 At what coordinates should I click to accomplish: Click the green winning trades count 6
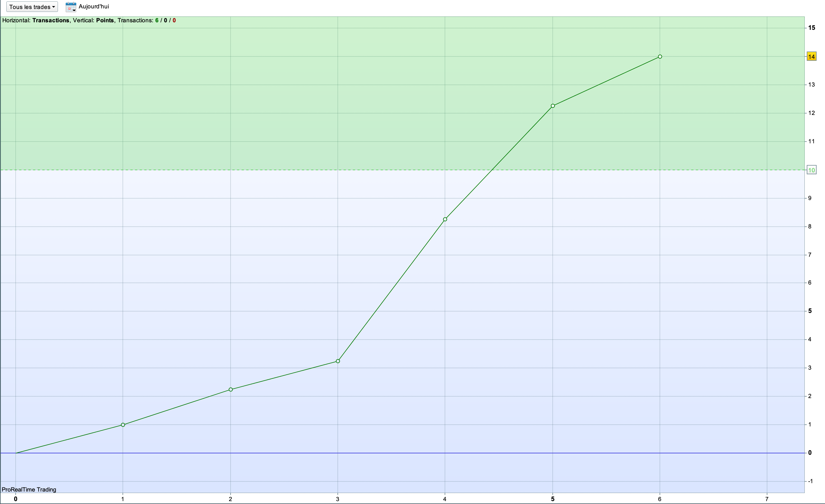pos(157,21)
